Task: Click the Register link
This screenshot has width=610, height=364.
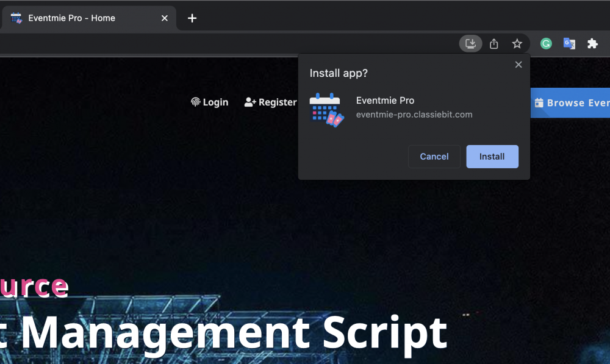Action: tap(270, 102)
